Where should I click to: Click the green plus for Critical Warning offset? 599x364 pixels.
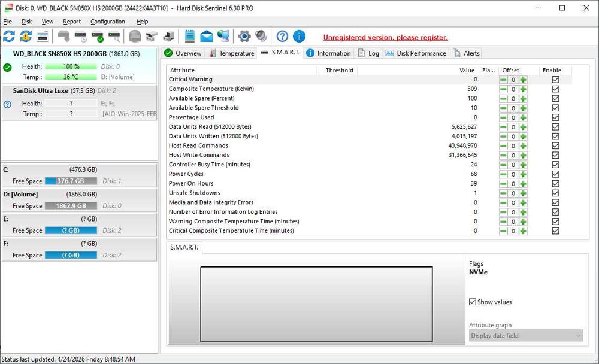pyautogui.click(x=523, y=80)
